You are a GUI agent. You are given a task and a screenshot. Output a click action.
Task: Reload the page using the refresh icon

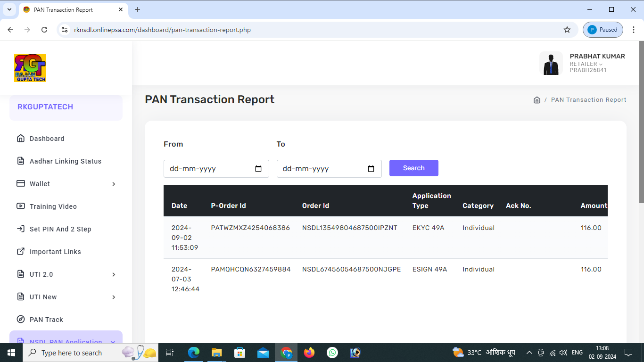pyautogui.click(x=44, y=30)
